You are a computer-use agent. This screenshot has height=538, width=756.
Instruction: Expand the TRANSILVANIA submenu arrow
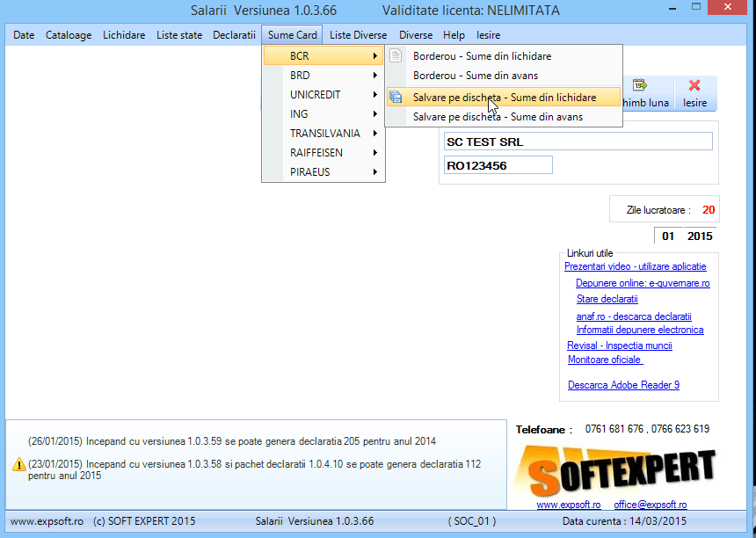374,133
